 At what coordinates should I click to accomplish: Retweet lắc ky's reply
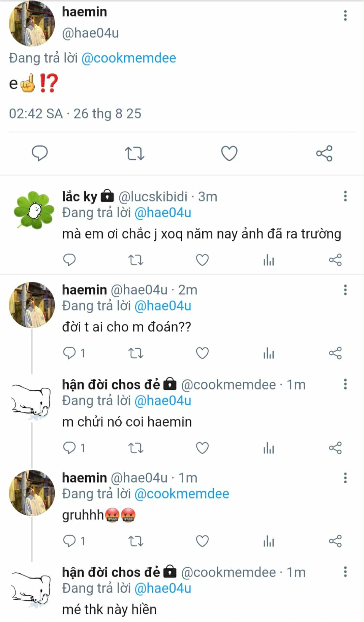[x=136, y=260]
